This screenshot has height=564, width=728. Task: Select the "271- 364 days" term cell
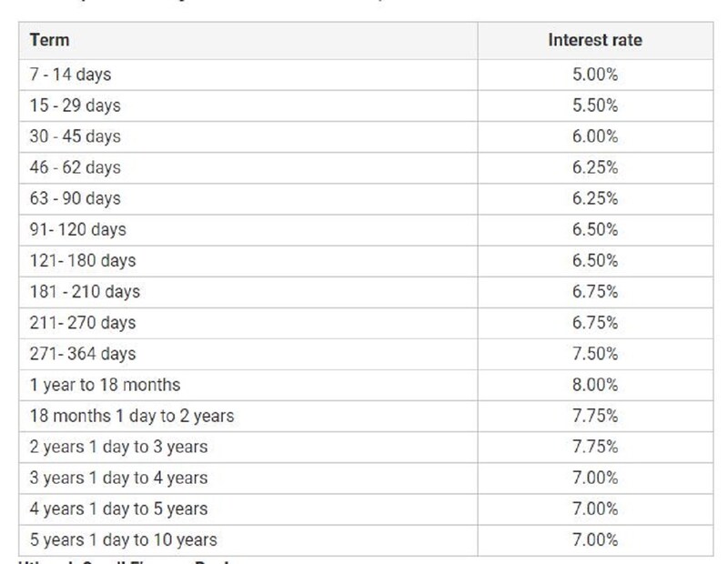(82, 354)
